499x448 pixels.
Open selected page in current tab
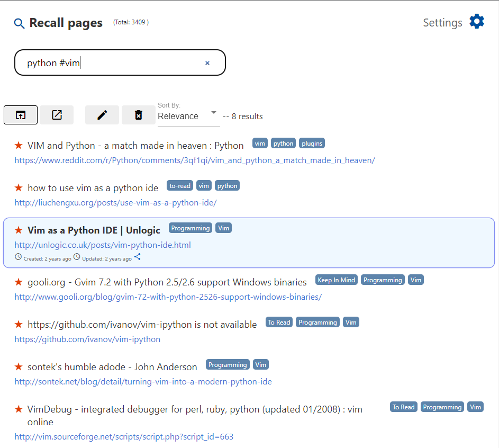(20, 114)
